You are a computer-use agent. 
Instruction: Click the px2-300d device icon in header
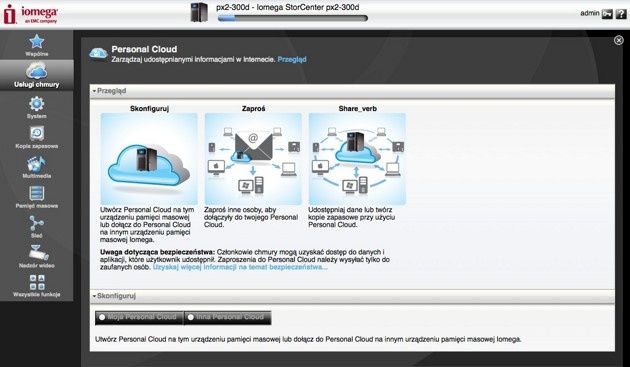coord(199,12)
